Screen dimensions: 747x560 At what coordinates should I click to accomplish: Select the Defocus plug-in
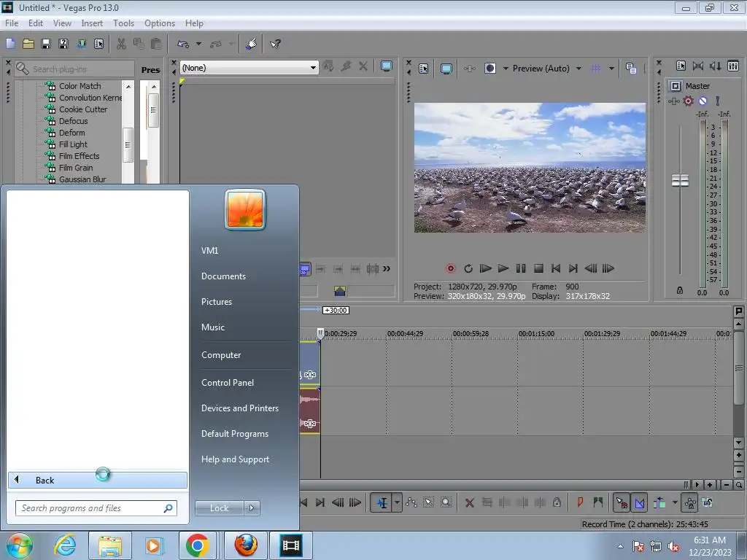[73, 121]
